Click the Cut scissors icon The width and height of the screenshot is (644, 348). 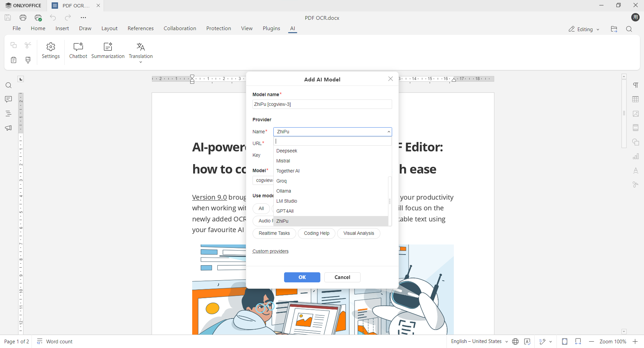point(28,45)
